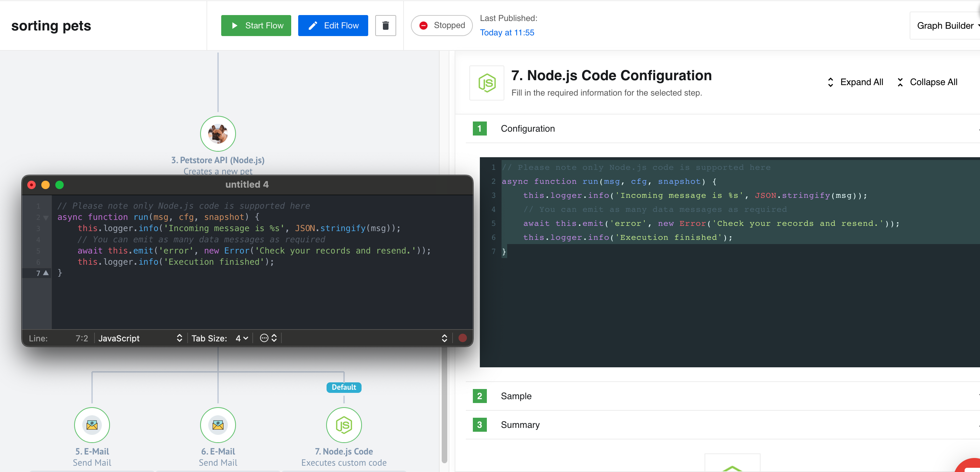Expand the Sample section
The height and width of the screenshot is (472, 980).
723,396
